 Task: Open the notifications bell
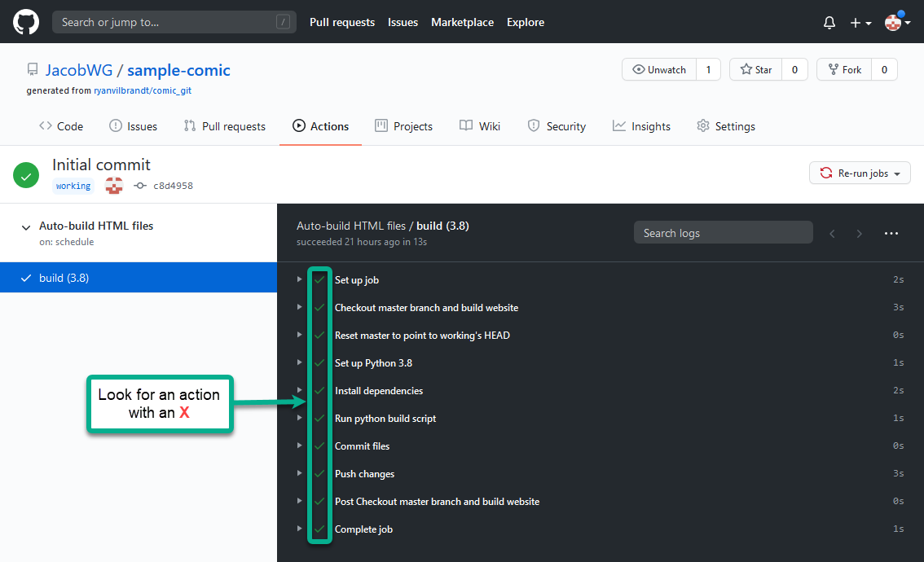tap(829, 22)
